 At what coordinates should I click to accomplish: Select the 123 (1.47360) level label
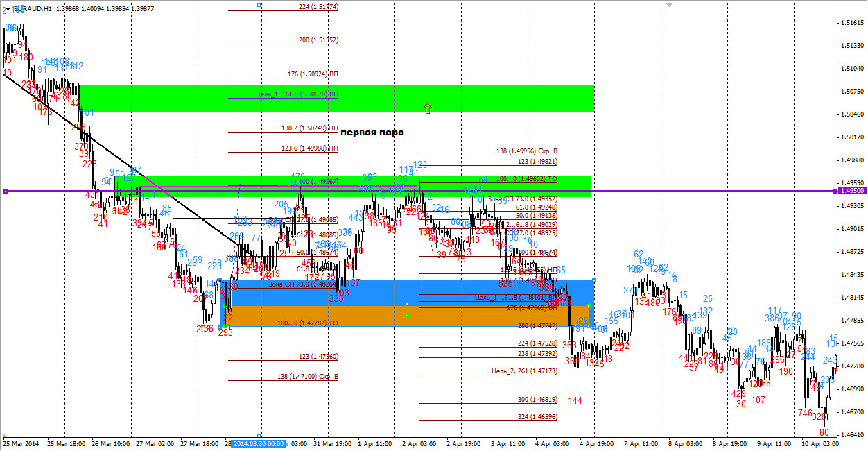click(x=318, y=356)
